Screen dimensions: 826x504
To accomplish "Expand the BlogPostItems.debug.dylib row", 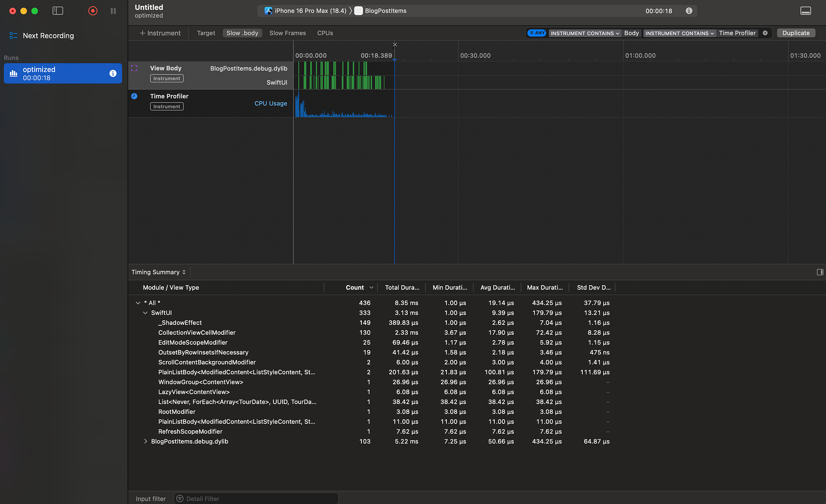I will coord(145,441).
